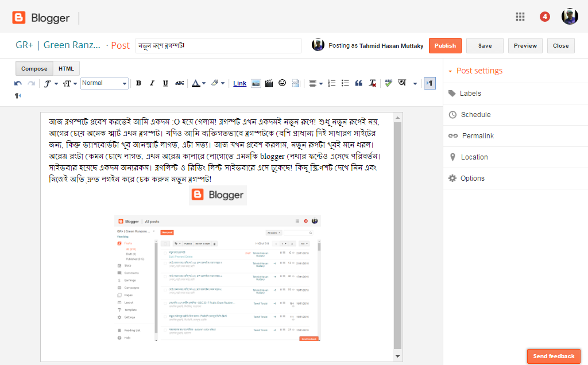
Task: Run the spelling check
Action: (x=389, y=83)
